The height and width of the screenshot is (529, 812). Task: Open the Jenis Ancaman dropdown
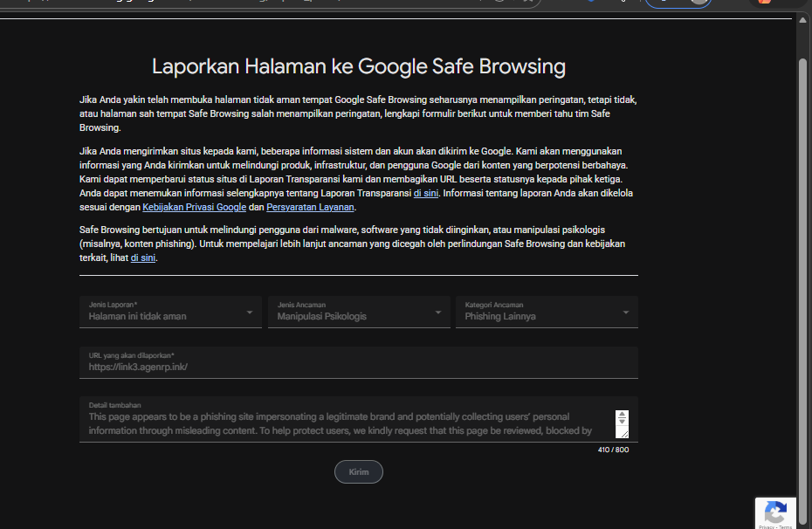359,312
